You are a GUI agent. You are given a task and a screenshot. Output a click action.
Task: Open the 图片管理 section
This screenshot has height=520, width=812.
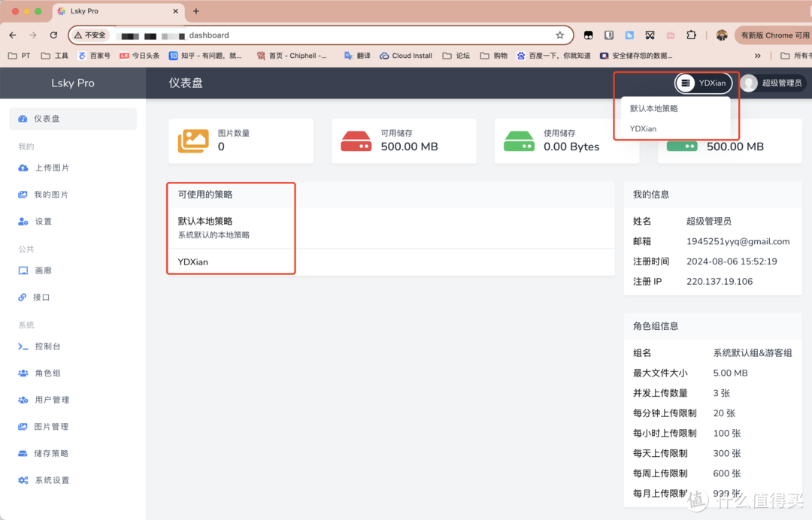click(x=50, y=426)
